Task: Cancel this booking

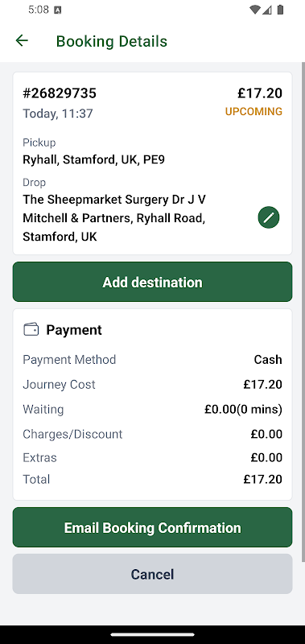Action: [152, 574]
